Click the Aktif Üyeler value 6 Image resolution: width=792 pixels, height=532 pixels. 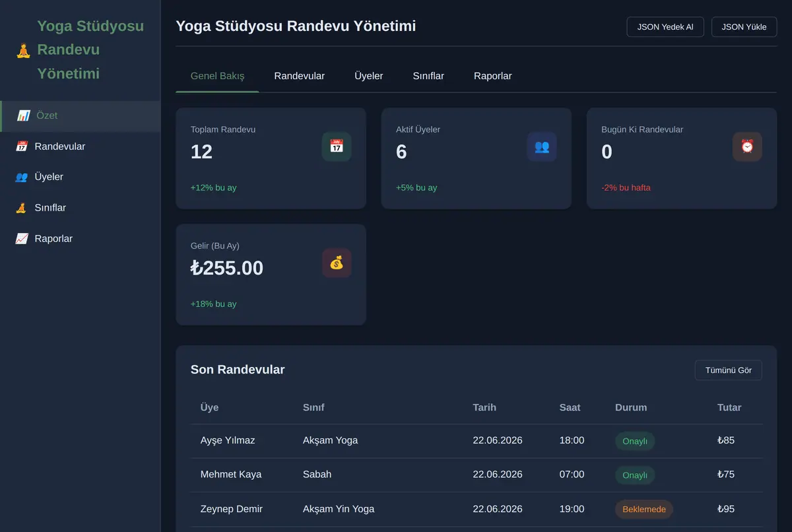click(401, 152)
